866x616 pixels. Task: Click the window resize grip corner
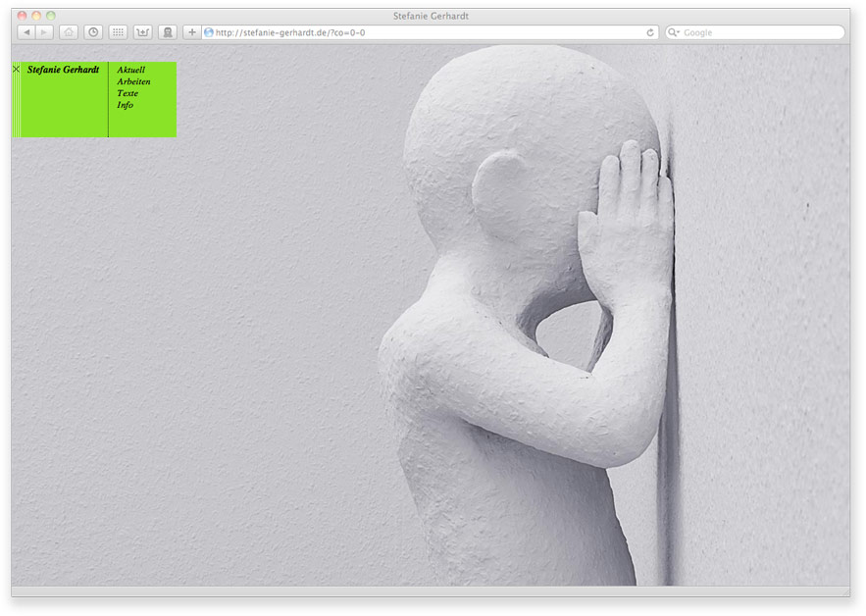(x=845, y=592)
